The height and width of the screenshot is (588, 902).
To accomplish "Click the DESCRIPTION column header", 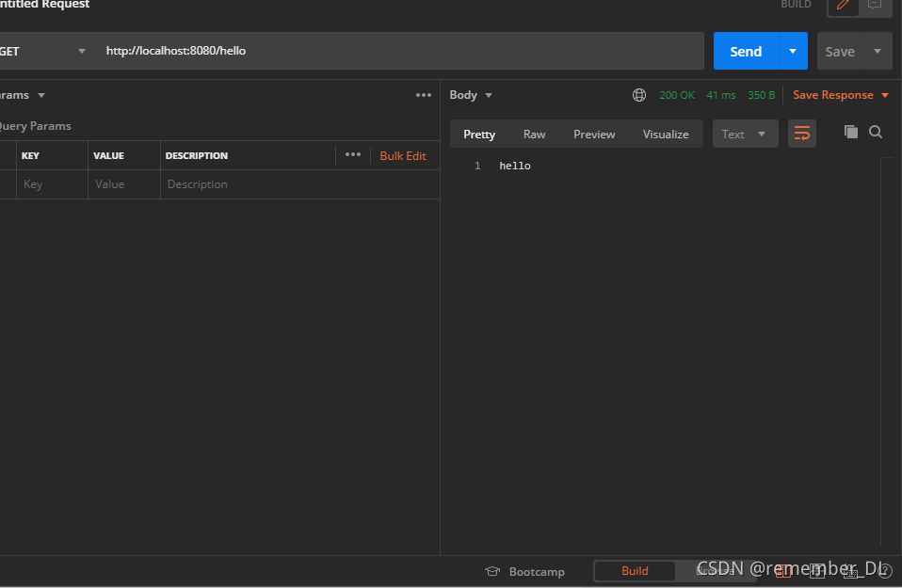I will pyautogui.click(x=197, y=156).
